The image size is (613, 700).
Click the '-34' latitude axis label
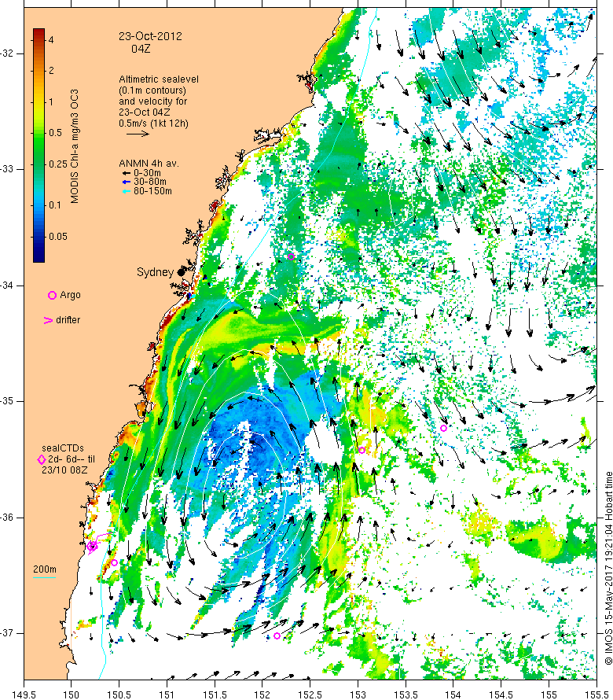7,286
